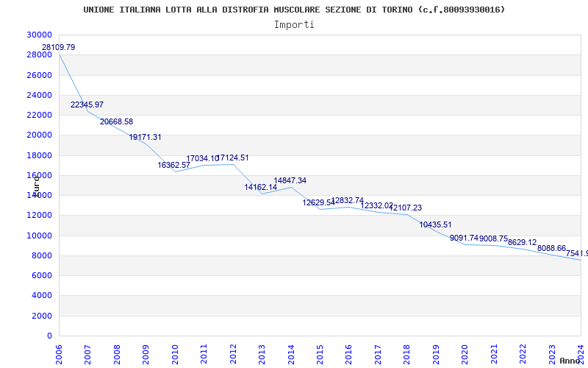Click the 18000 y-axis label

coord(39,155)
